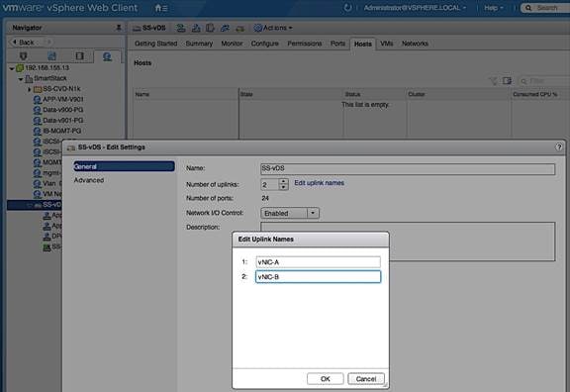Click the VM Ne network icon in tree
Viewport: 570px width, 392px height.
click(38, 194)
